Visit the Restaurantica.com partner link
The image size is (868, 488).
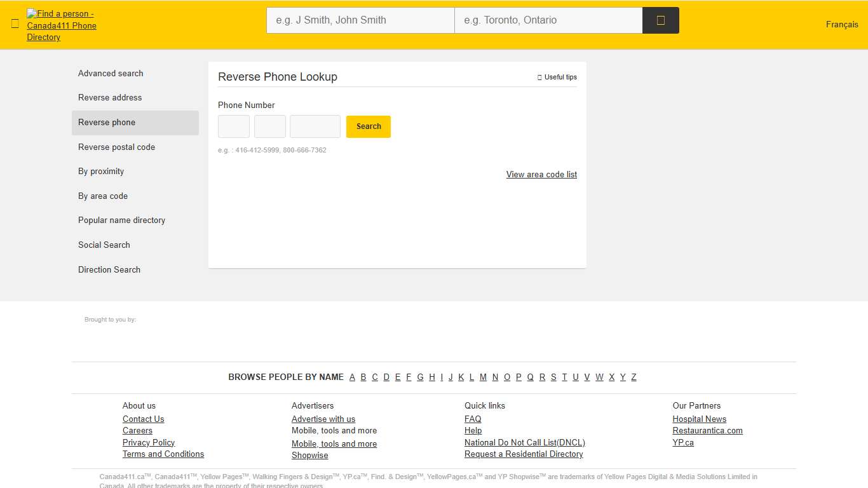707,430
